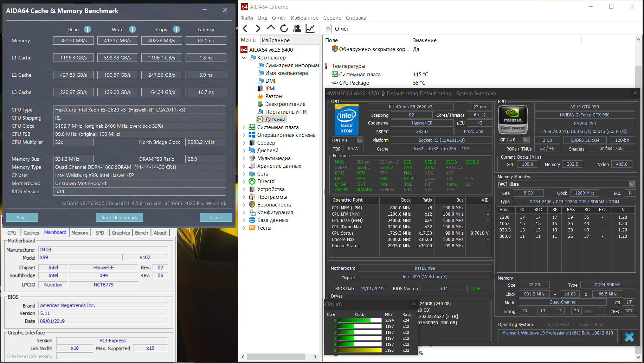Click the flame icon for Разгон
Screen dimensions: 644x363
[x=260, y=96]
